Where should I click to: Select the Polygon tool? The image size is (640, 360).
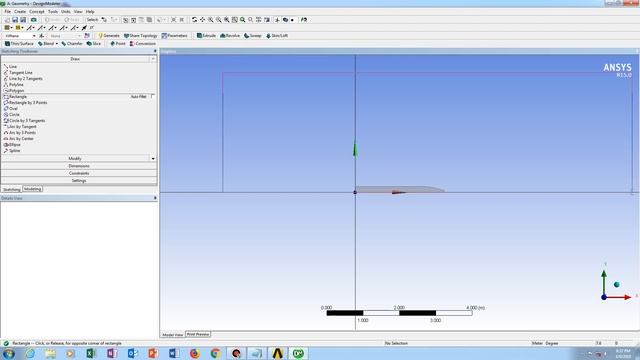(14, 91)
